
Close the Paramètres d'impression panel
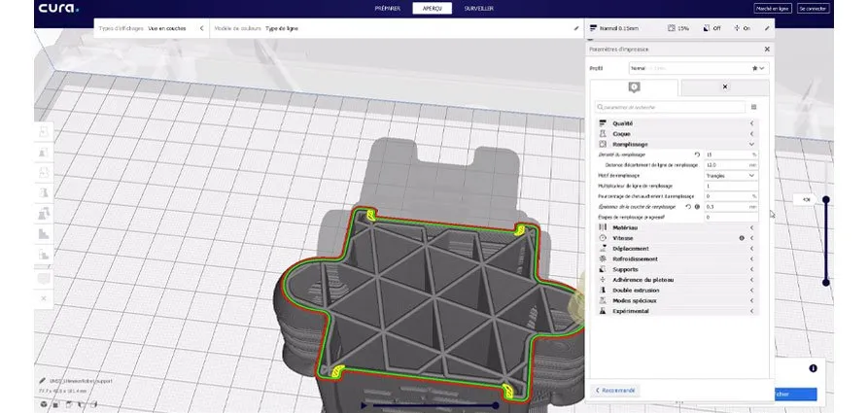[x=767, y=50]
